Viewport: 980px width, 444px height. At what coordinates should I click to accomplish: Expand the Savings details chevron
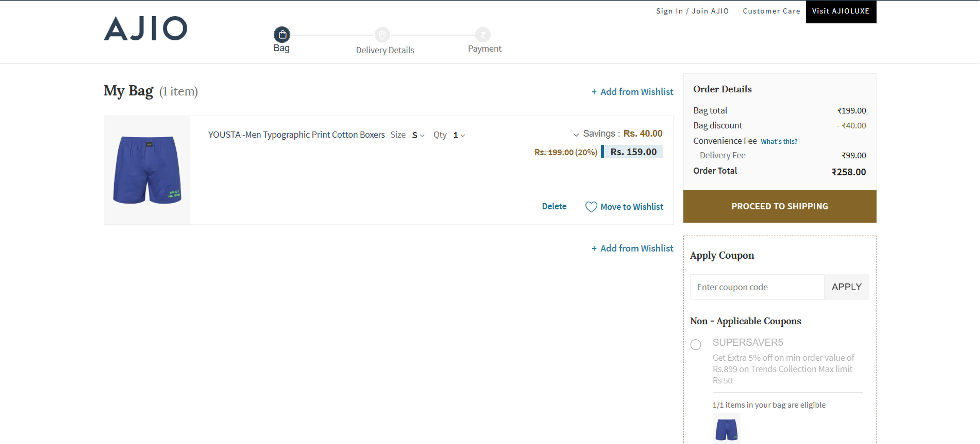click(575, 134)
